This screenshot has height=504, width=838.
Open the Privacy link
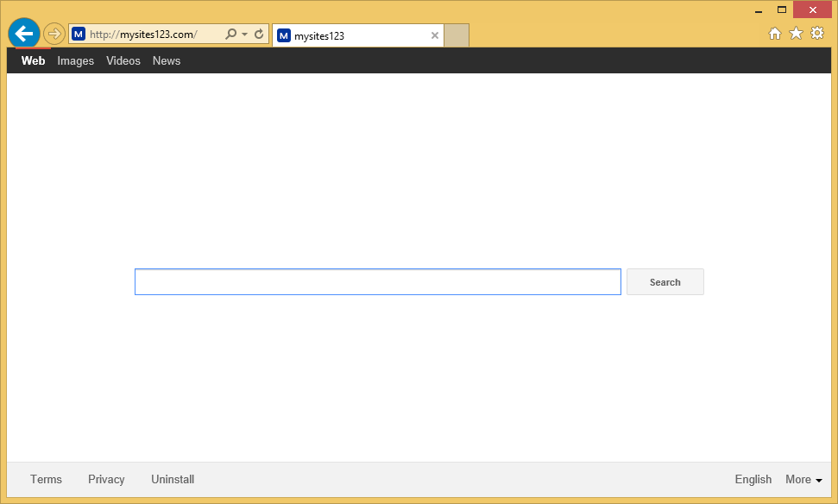(106, 480)
